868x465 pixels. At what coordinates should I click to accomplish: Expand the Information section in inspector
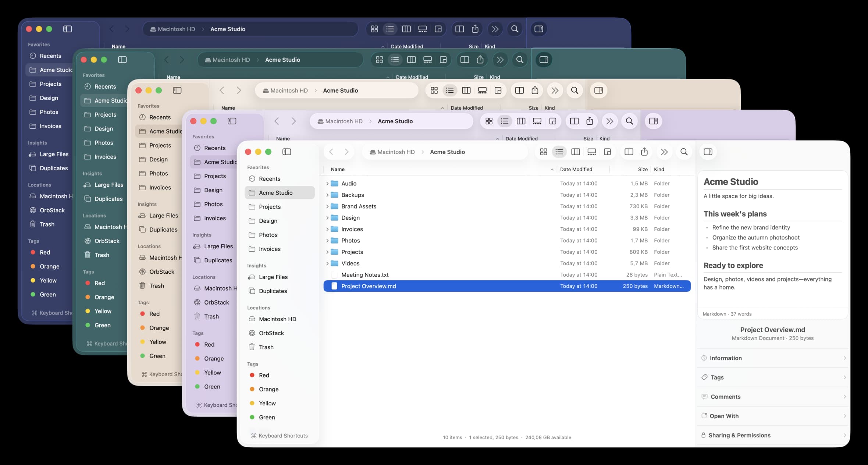(x=773, y=358)
